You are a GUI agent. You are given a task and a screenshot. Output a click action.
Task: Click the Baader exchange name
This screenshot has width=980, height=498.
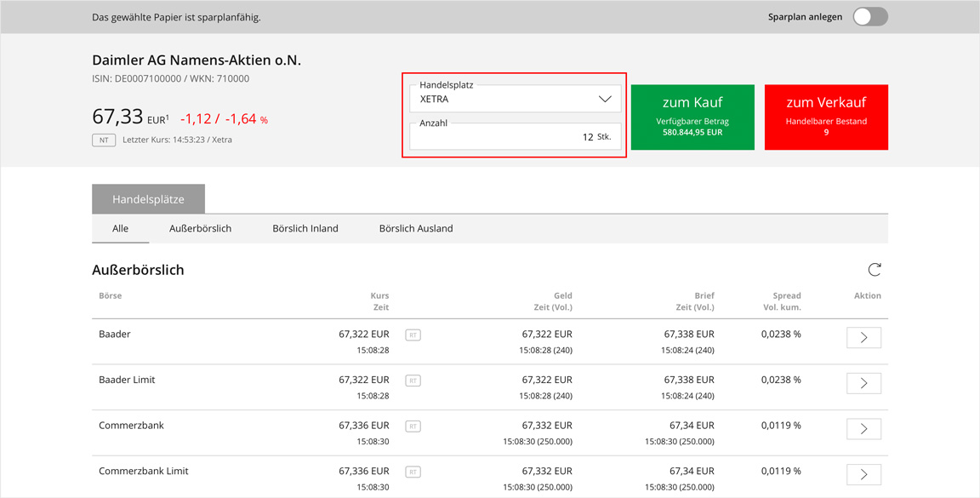(x=114, y=334)
